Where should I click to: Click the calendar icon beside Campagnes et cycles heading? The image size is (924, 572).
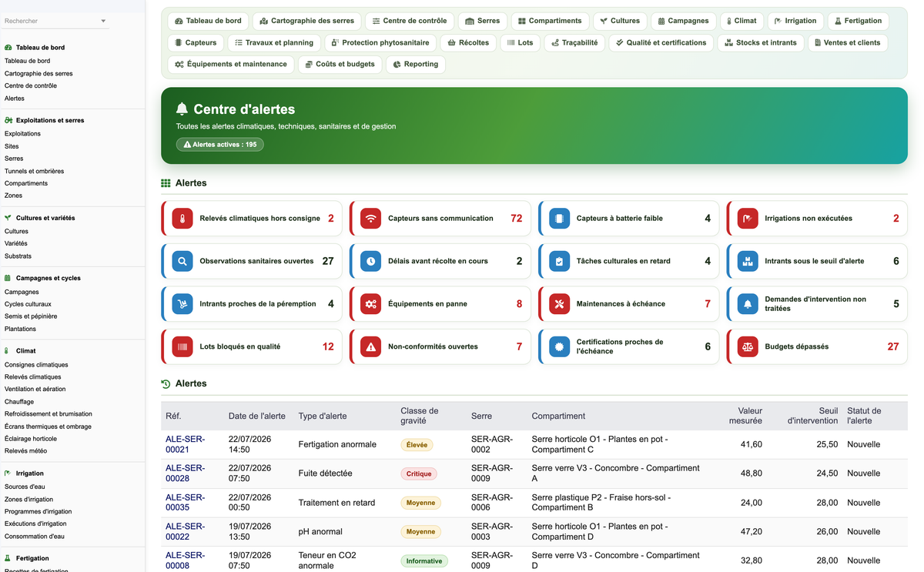coord(8,278)
